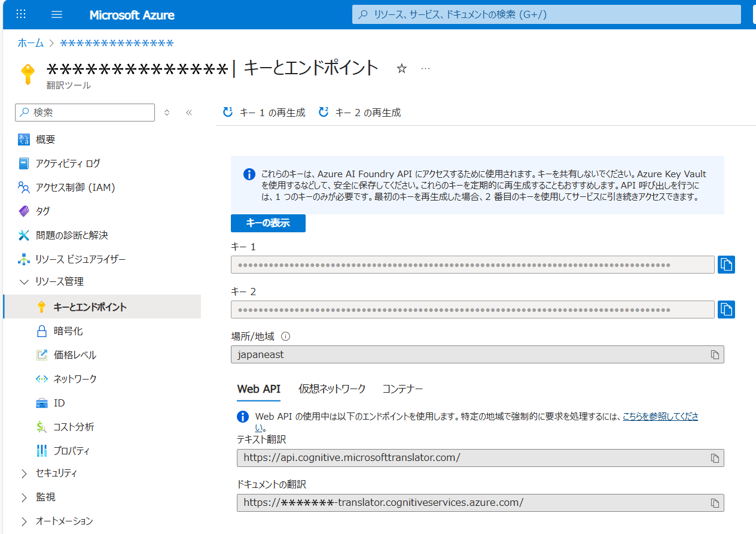Expand the セキュリティ section

(24, 474)
